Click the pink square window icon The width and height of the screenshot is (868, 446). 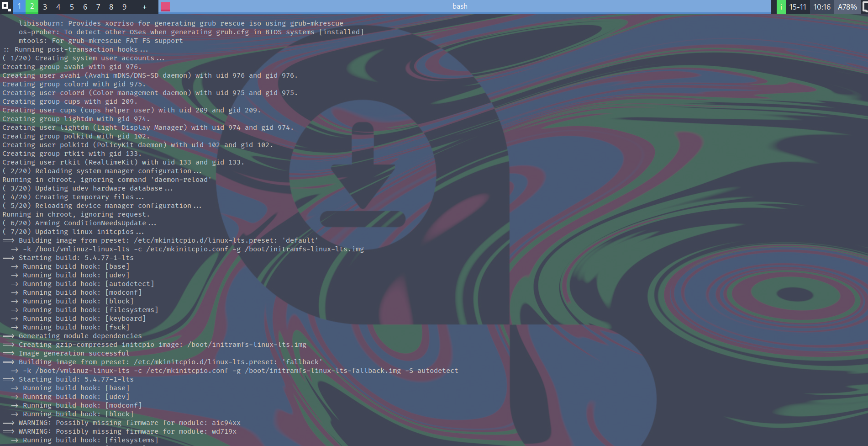165,7
